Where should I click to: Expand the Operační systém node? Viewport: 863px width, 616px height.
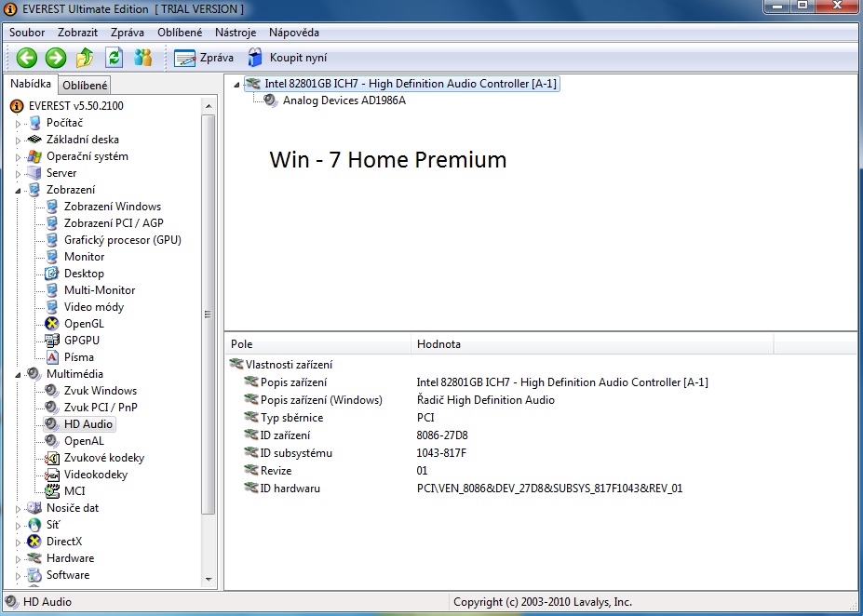18,157
